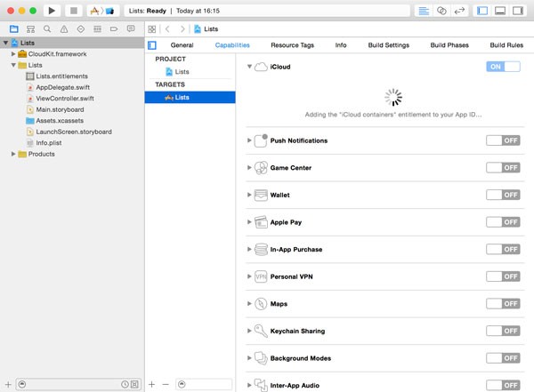The image size is (534, 392).
Task: Expand the Products folder
Action: pos(13,154)
